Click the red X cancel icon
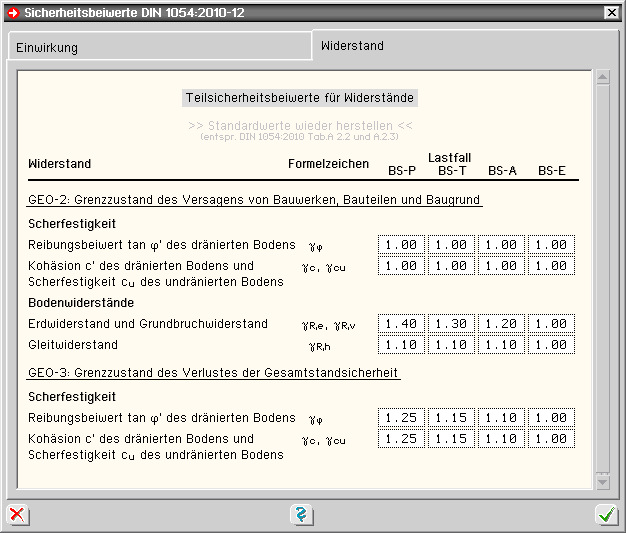This screenshot has height=533, width=626. pyautogui.click(x=18, y=515)
